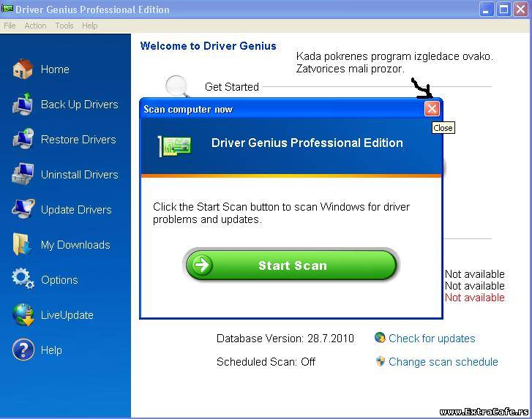532x419 pixels.
Task: Choose the Update Drivers icon
Action: click(x=23, y=210)
